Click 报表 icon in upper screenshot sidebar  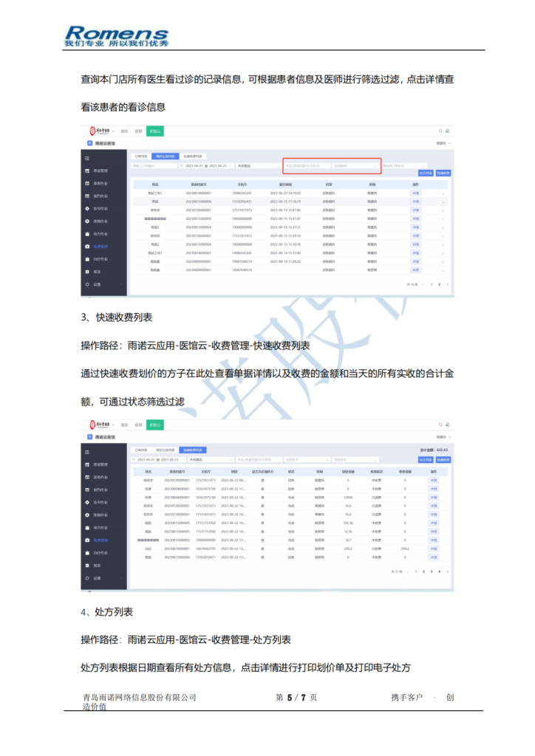tap(87, 272)
